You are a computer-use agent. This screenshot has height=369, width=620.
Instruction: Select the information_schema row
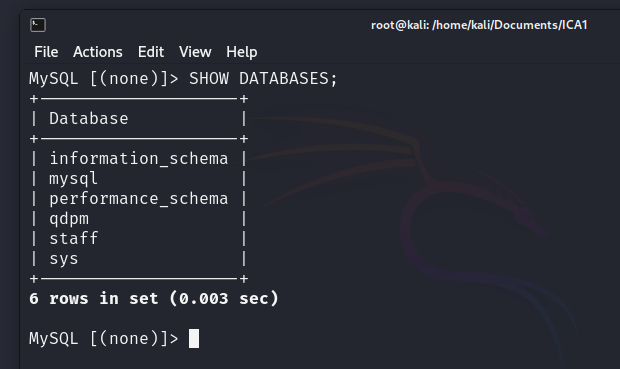138,159
